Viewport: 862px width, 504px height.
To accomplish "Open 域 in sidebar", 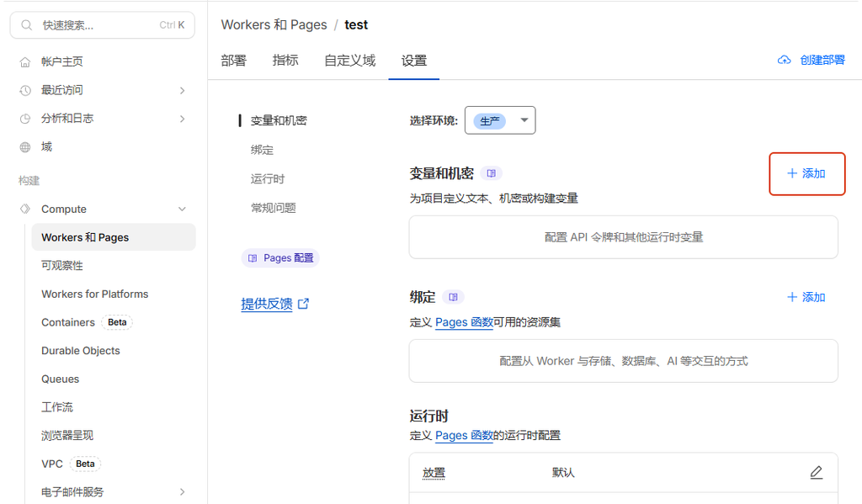I will (47, 146).
